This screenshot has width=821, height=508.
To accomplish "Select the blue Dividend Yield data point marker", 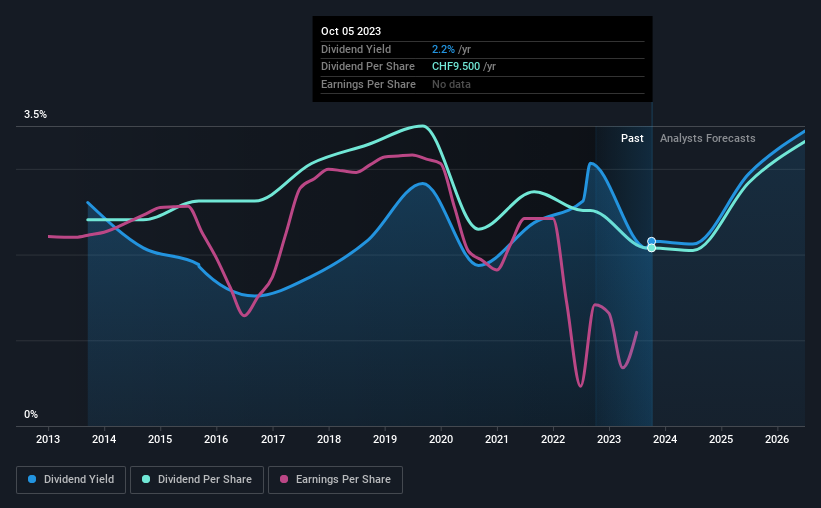I will click(x=651, y=241).
